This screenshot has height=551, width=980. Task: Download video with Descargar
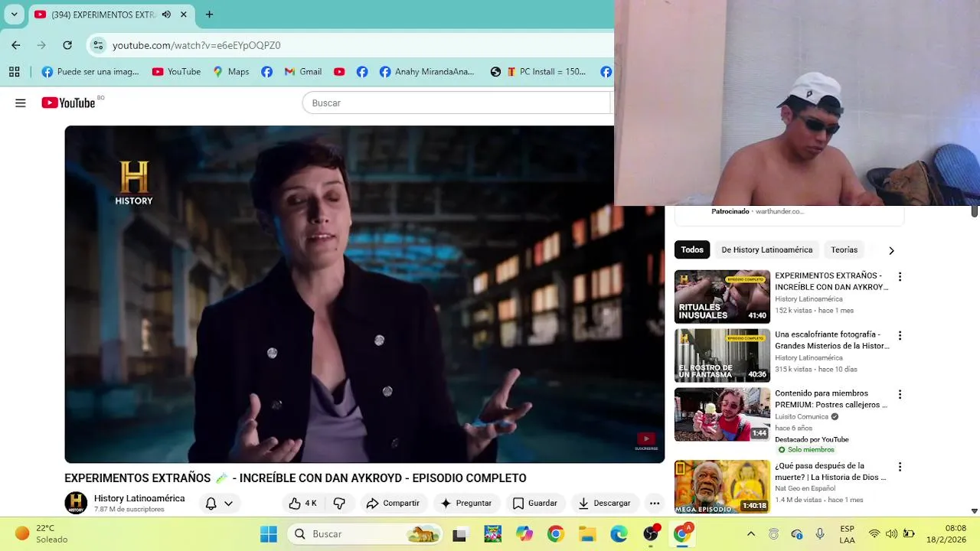click(x=604, y=503)
